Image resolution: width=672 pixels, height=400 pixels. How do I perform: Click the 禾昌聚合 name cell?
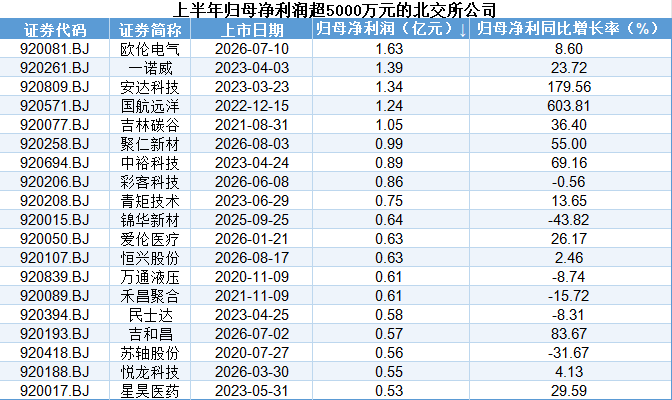click(150, 296)
